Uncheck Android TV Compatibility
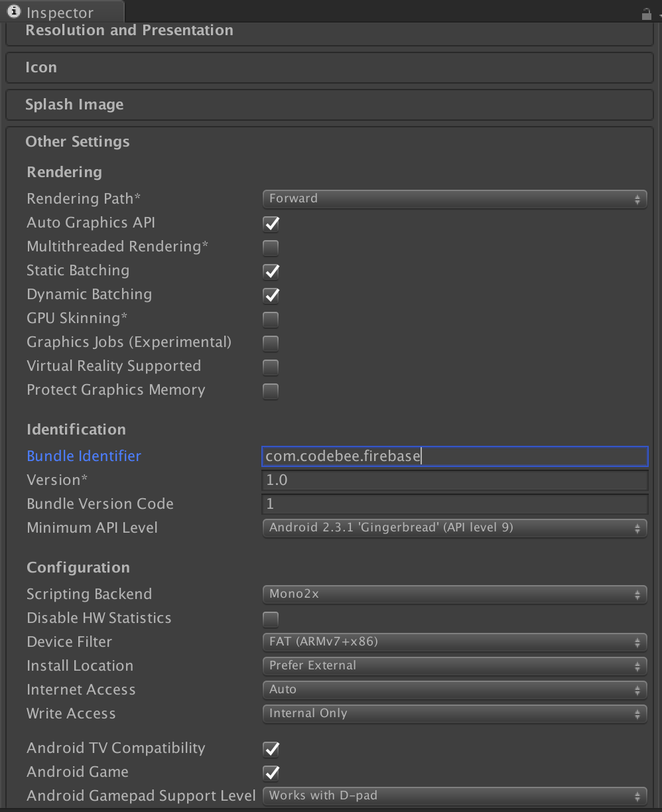 pos(271,749)
